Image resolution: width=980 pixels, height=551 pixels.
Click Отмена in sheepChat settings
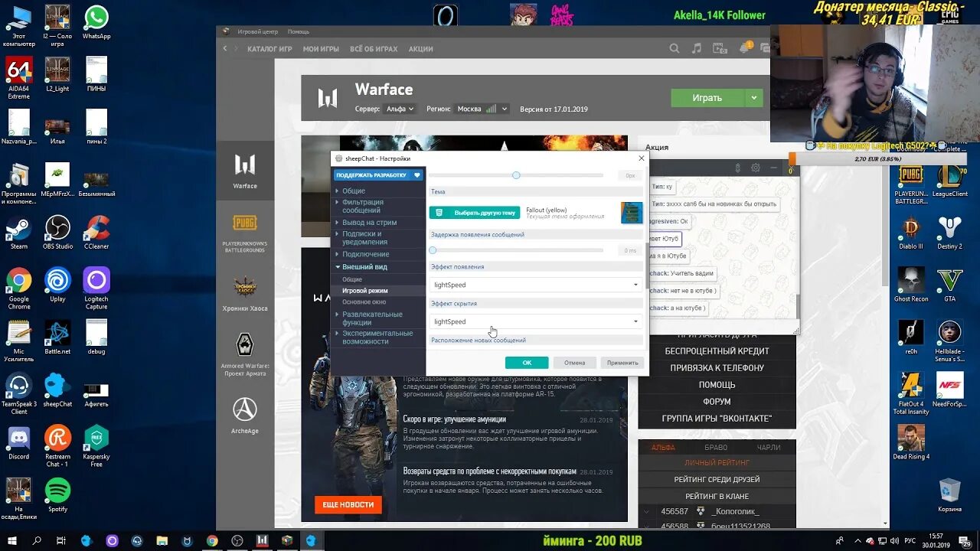pos(574,363)
